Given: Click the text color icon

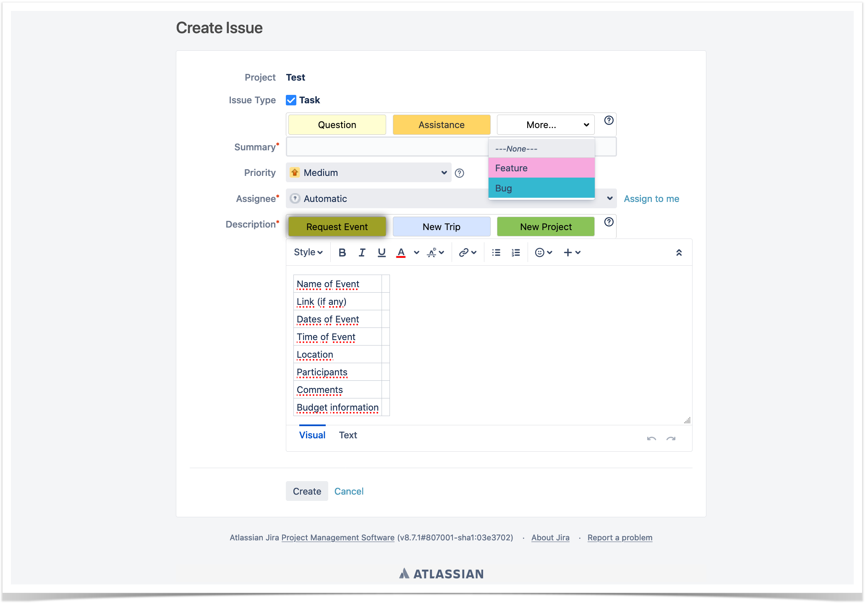Looking at the screenshot, I should pyautogui.click(x=401, y=253).
